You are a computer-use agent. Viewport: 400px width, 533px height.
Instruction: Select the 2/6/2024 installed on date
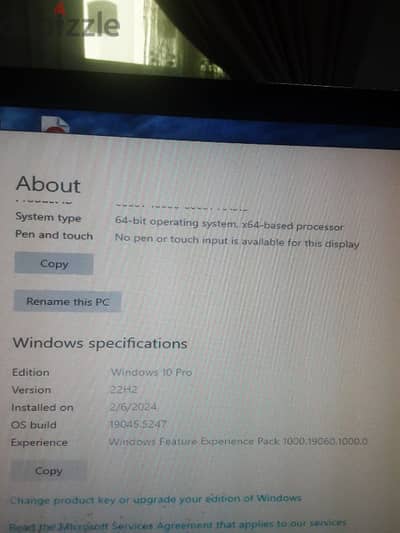point(133,407)
